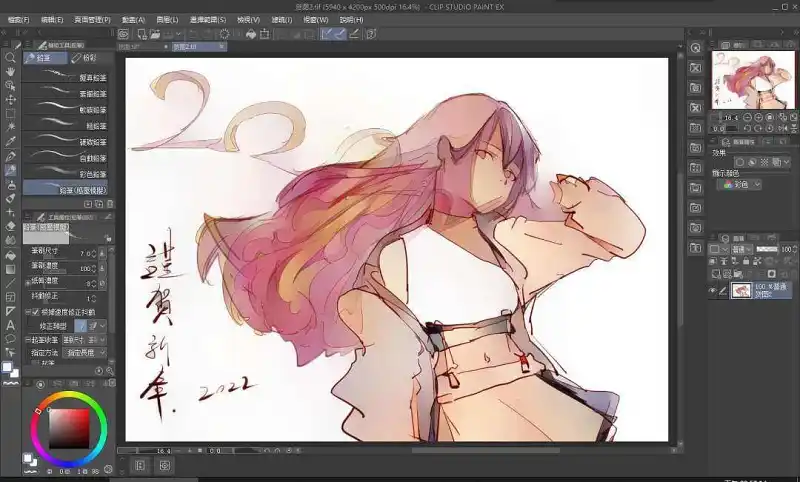The image size is (800, 482).
Task: Hide the layer using its eye icon
Action: coord(713,291)
